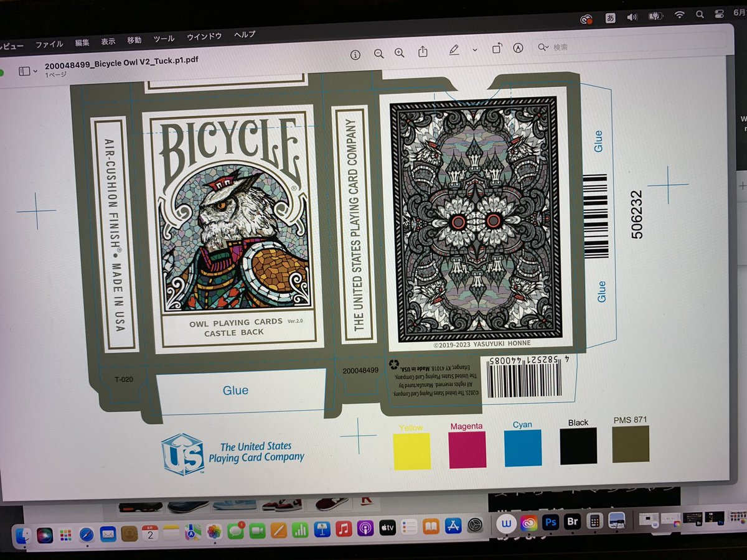Open Calculator from the Dock
This screenshot has height=560, width=747.
(594, 521)
